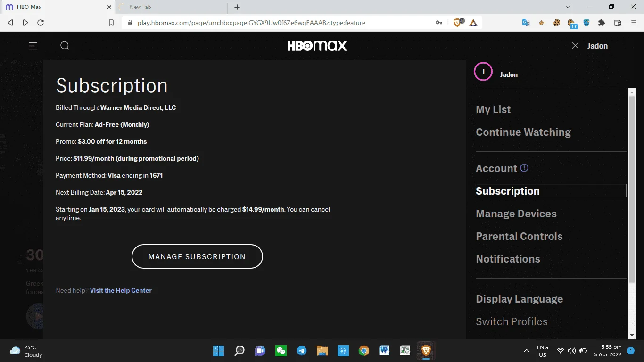This screenshot has height=362, width=644.
Task: Open Brave Shields lion icon
Action: [458, 23]
